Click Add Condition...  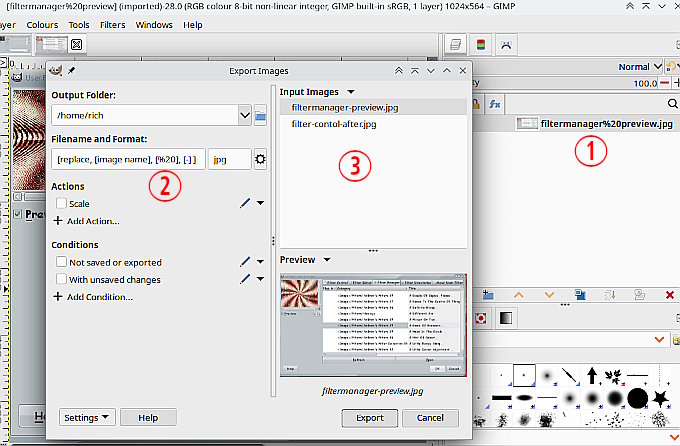coord(93,297)
